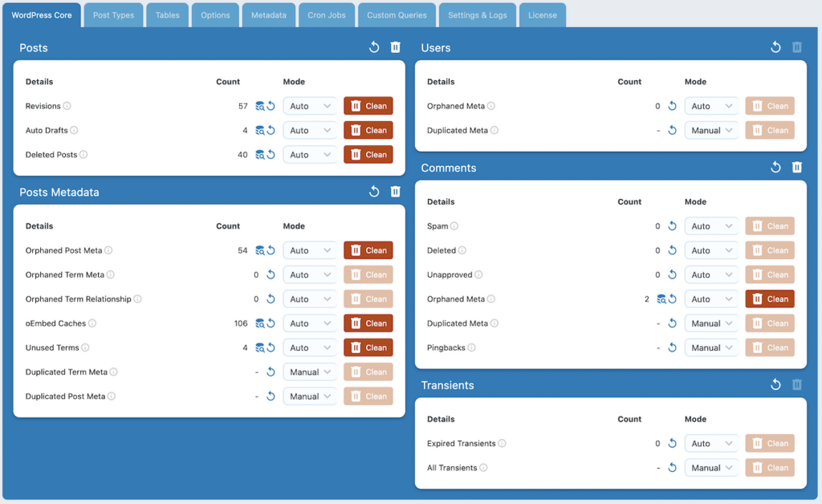The image size is (822, 504).
Task: Refresh the Comments section header
Action: tap(775, 168)
